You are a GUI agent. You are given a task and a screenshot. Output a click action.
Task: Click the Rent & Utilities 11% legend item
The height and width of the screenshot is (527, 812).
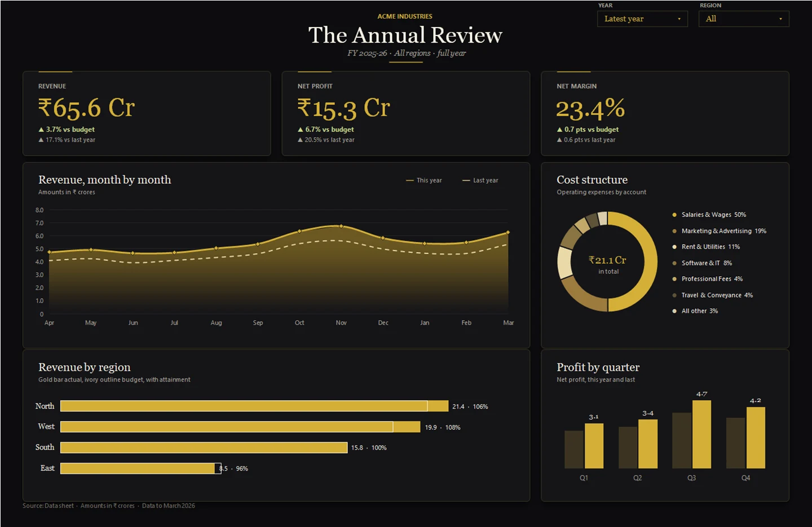(705, 247)
